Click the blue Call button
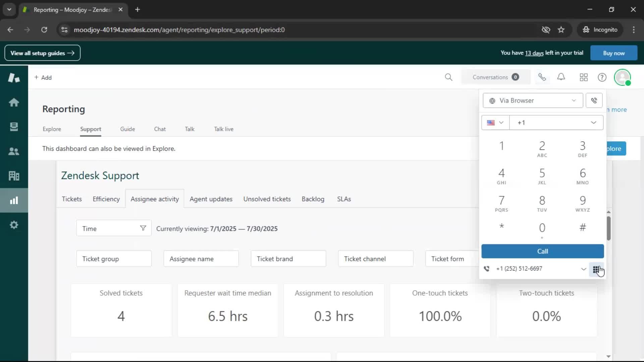Image resolution: width=644 pixels, height=362 pixels. [x=543, y=251]
